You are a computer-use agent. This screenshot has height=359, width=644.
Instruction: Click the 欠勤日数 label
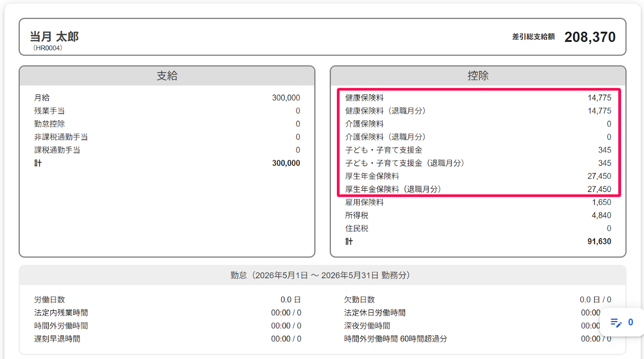coord(359,300)
